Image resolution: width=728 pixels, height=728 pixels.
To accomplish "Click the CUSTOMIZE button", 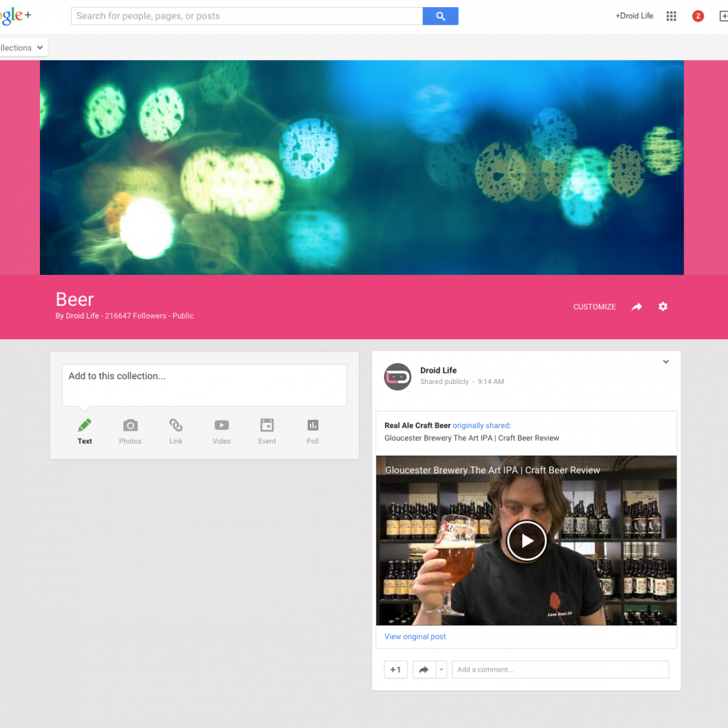I will click(x=595, y=307).
